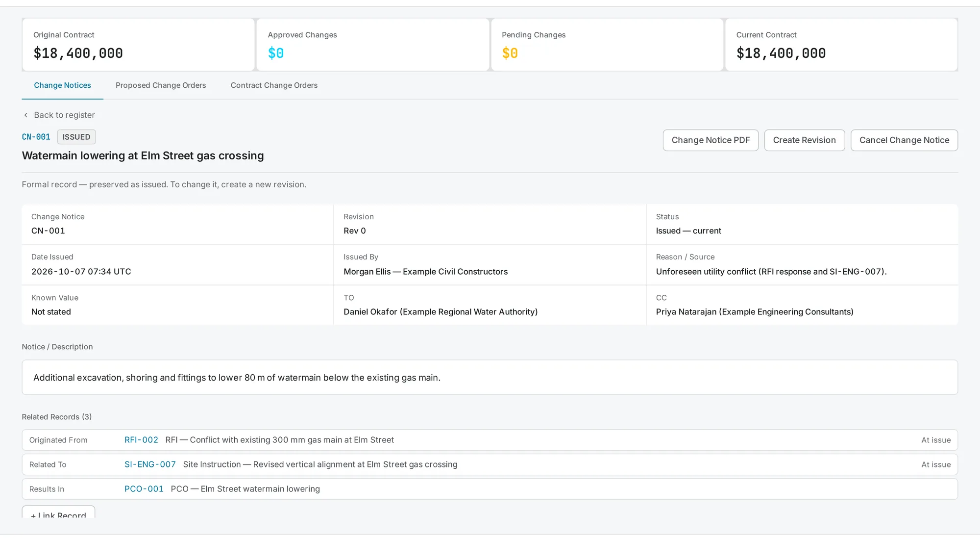Click the 'Issued — current' status value

688,231
